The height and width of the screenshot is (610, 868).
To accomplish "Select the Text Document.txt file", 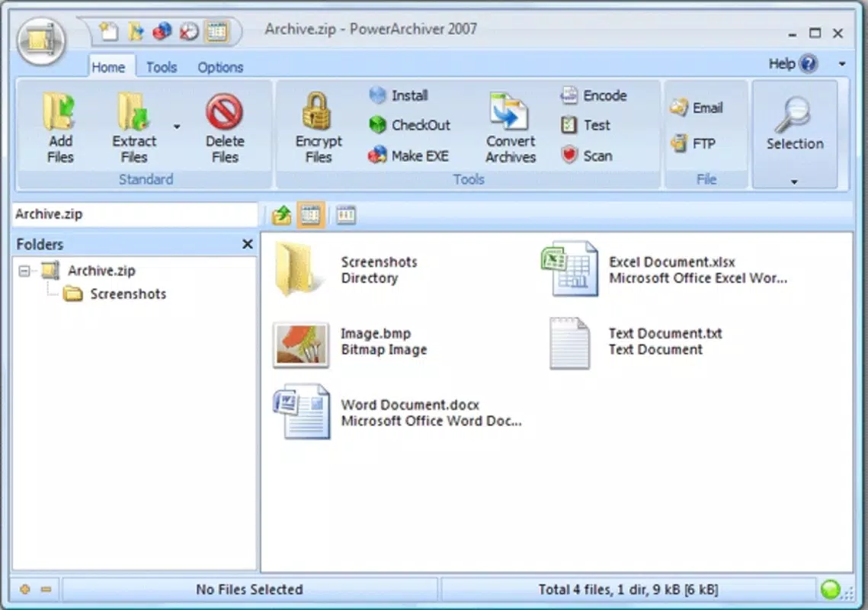I will coord(636,342).
